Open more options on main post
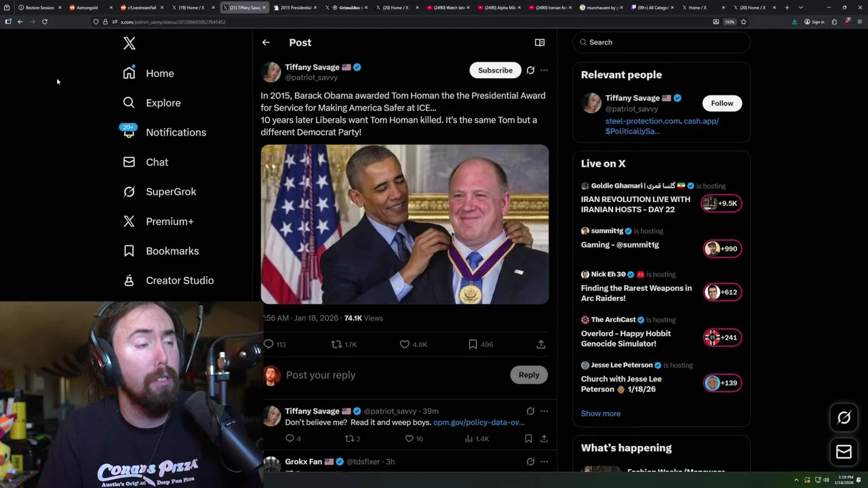Screen dimensions: 868x488 (x=544, y=70)
